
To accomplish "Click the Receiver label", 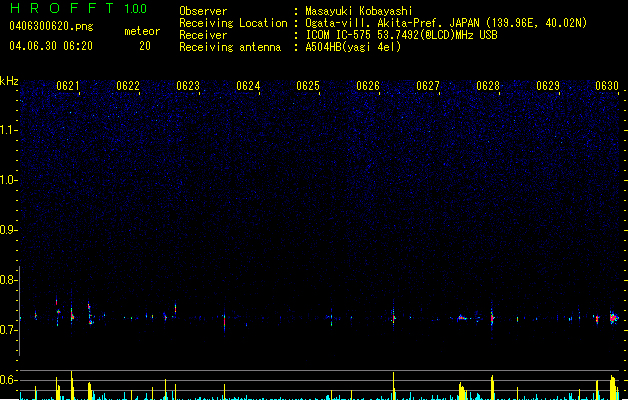I will [x=203, y=35].
